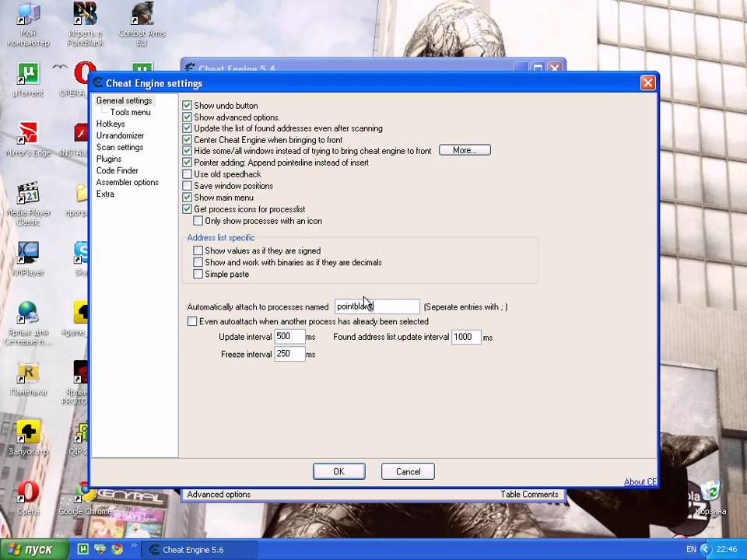Focus the auto-attach process name field
The height and width of the screenshot is (560, 747).
(x=377, y=306)
